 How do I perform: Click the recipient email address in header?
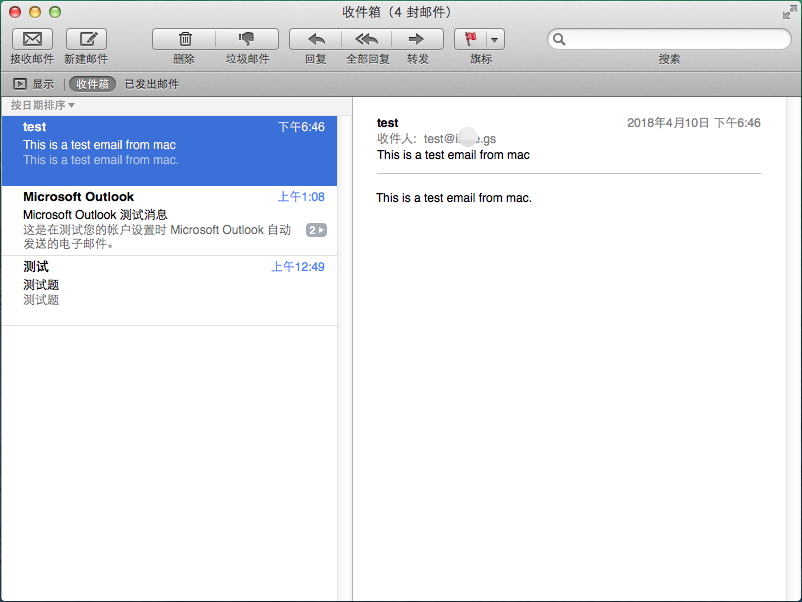pyautogui.click(x=459, y=139)
